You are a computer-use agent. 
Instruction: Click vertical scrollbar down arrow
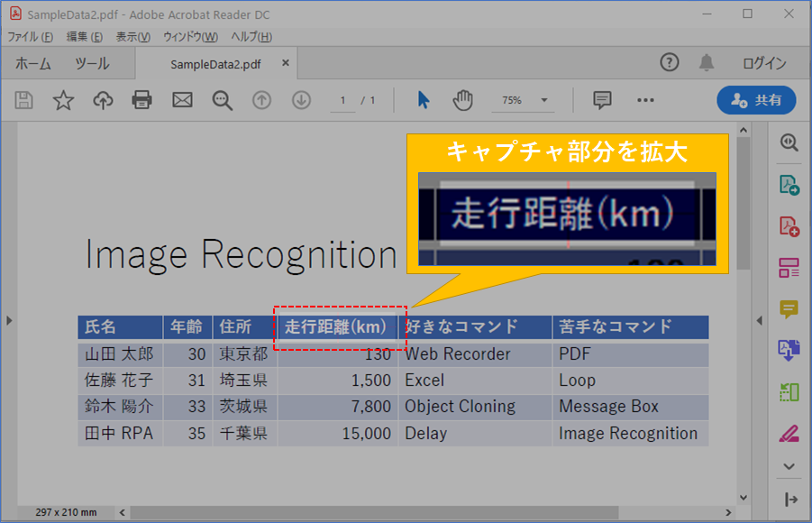[x=744, y=498]
